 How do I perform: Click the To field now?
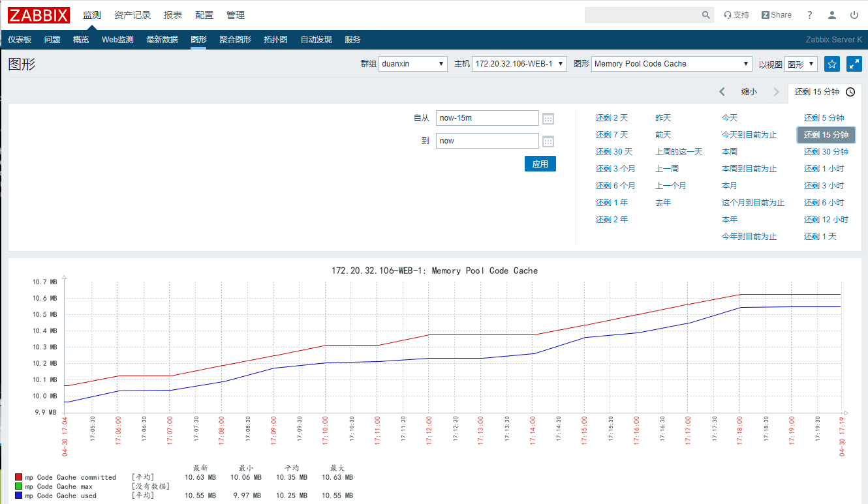coord(488,141)
